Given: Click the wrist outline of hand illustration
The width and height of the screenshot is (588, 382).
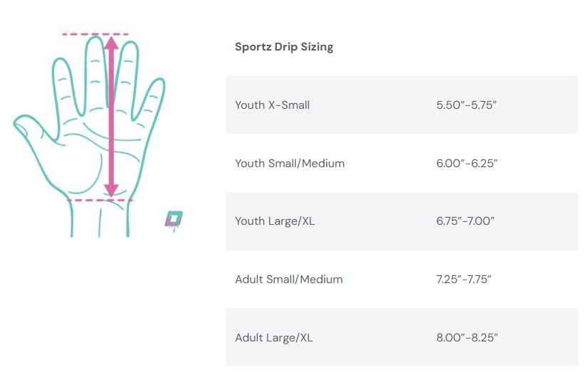Looking at the screenshot, I should [x=100, y=219].
